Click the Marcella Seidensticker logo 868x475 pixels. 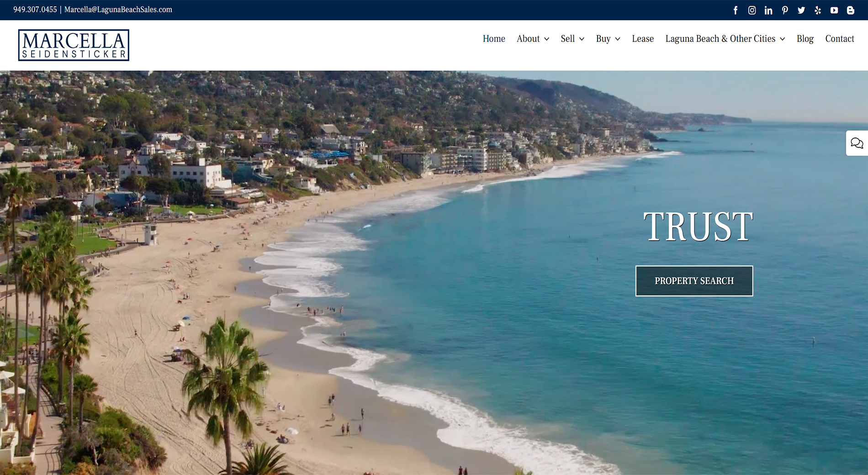[74, 45]
